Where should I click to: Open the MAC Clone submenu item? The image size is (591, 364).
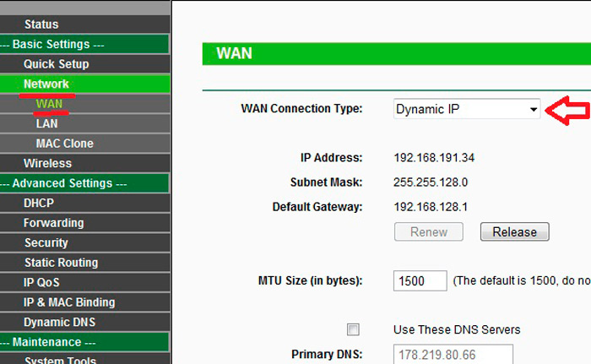(64, 144)
